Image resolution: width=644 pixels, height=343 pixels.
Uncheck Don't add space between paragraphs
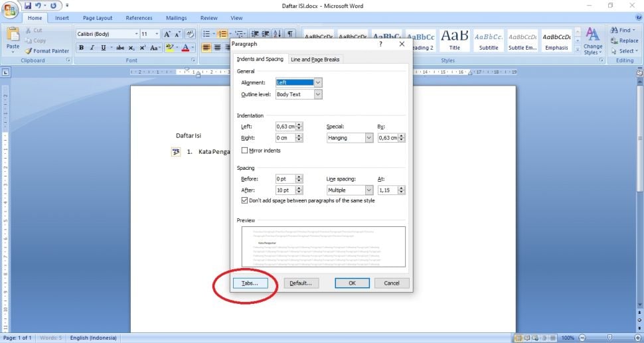point(245,200)
